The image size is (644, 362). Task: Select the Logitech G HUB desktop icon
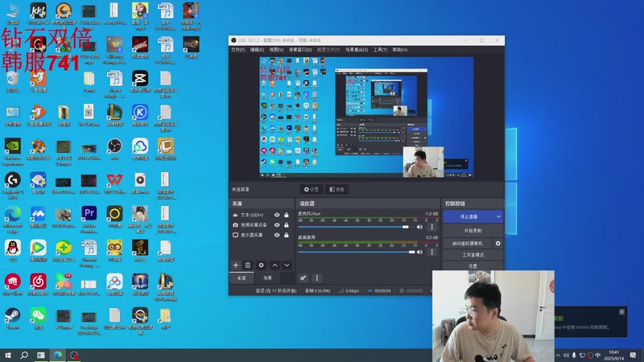pos(13,186)
